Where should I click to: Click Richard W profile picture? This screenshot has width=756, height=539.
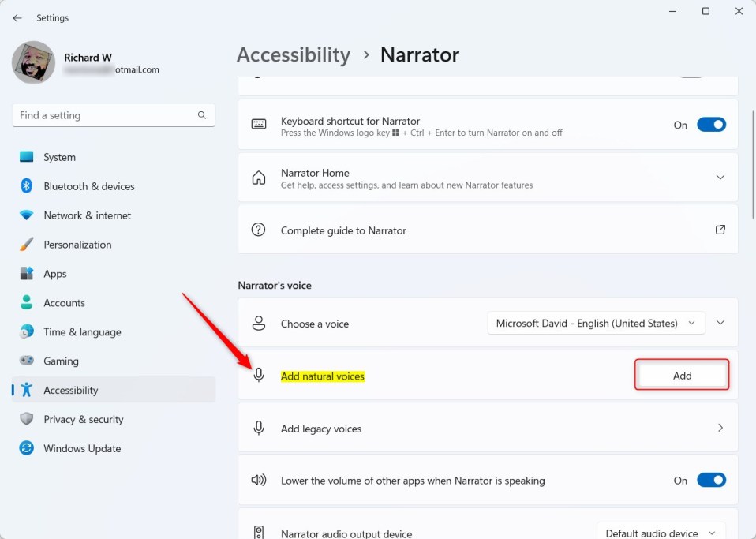point(33,62)
